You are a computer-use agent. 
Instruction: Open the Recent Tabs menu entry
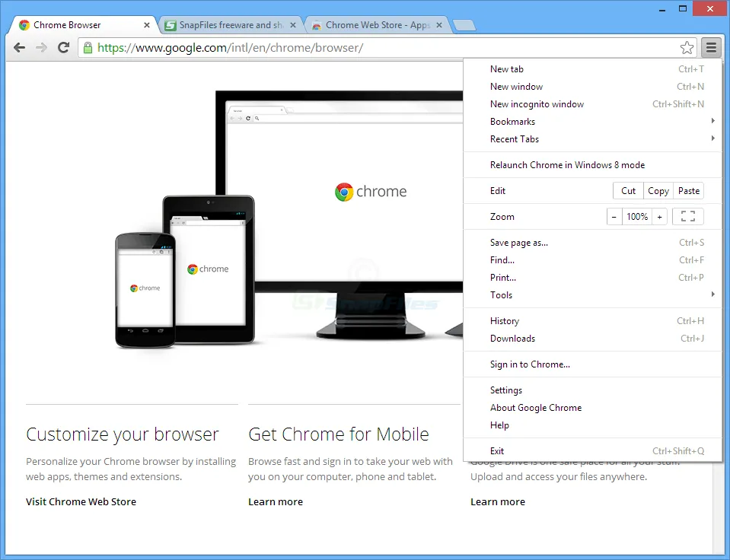pyautogui.click(x=593, y=139)
